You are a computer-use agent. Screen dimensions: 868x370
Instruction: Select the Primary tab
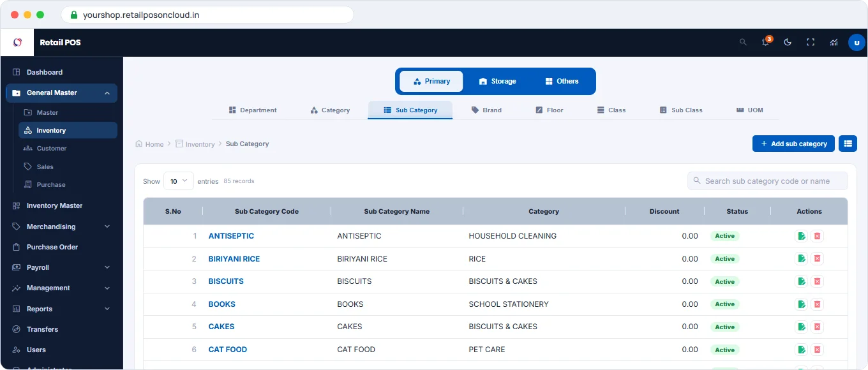point(431,81)
